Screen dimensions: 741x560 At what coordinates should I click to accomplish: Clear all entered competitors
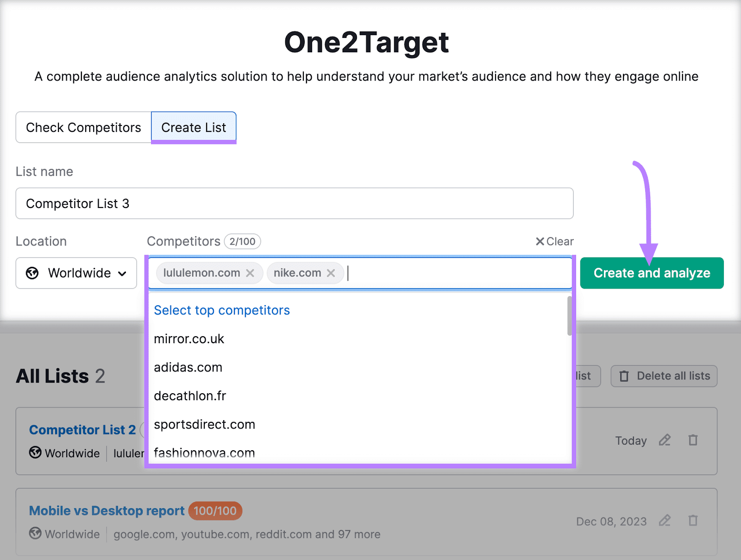(554, 241)
